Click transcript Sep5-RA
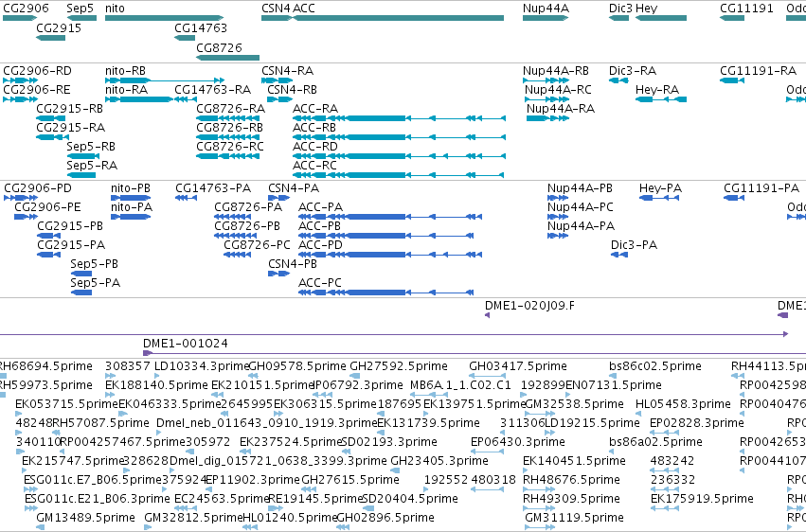This screenshot has width=806, height=532. click(81, 175)
